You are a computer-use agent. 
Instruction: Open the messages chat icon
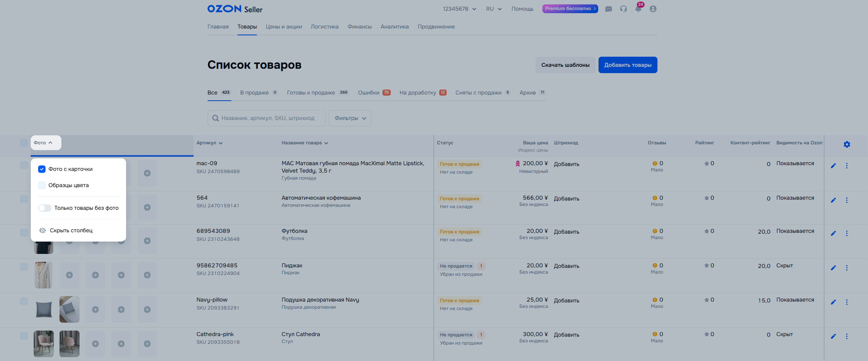(609, 9)
